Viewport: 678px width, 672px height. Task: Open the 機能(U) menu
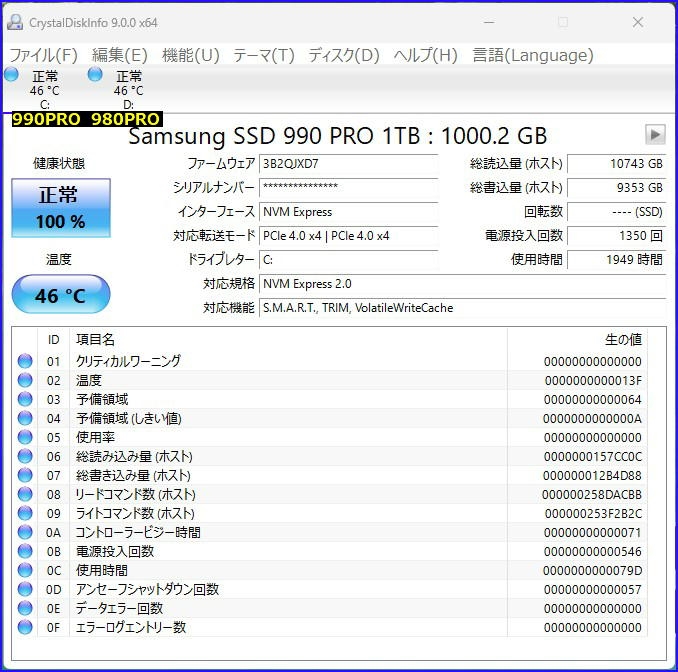191,55
